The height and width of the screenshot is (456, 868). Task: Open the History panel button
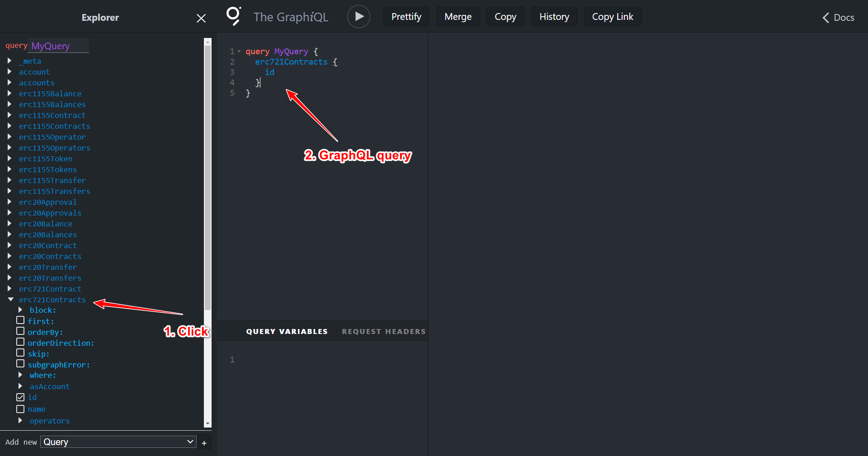point(554,17)
